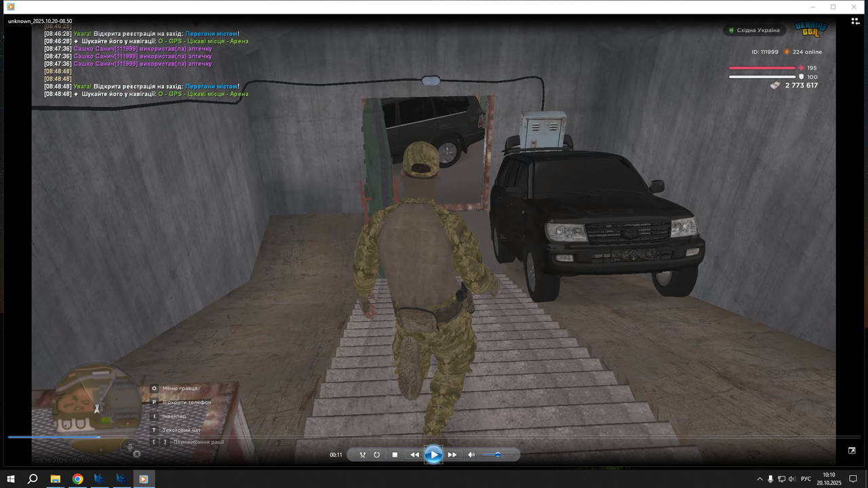Click the Відкрити телефон hint
This screenshot has height=488, width=868.
coord(186,403)
